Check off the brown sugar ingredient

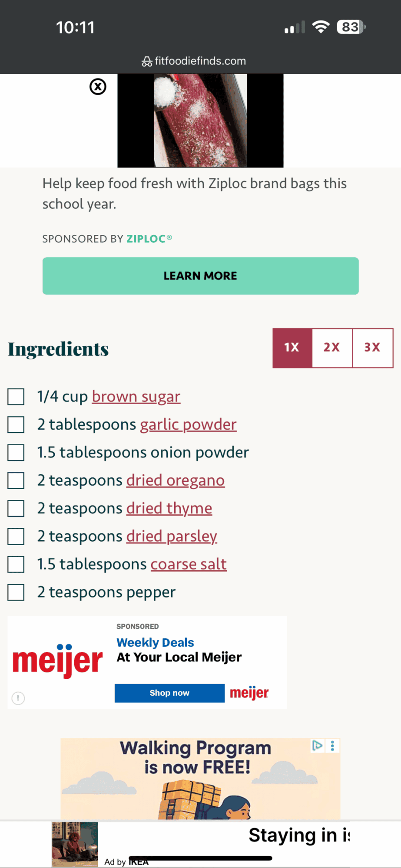tap(16, 397)
